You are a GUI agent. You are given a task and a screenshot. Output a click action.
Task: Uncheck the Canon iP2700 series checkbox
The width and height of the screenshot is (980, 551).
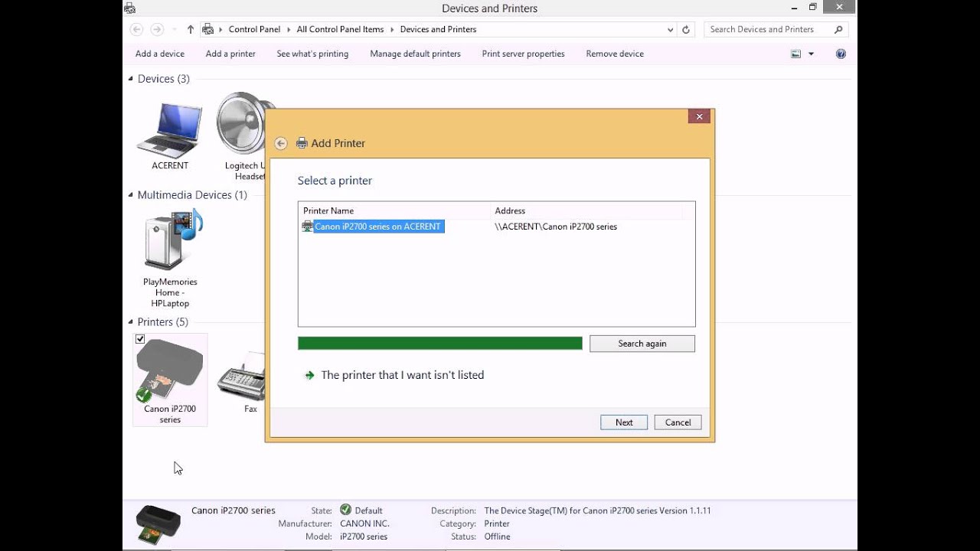tap(140, 339)
